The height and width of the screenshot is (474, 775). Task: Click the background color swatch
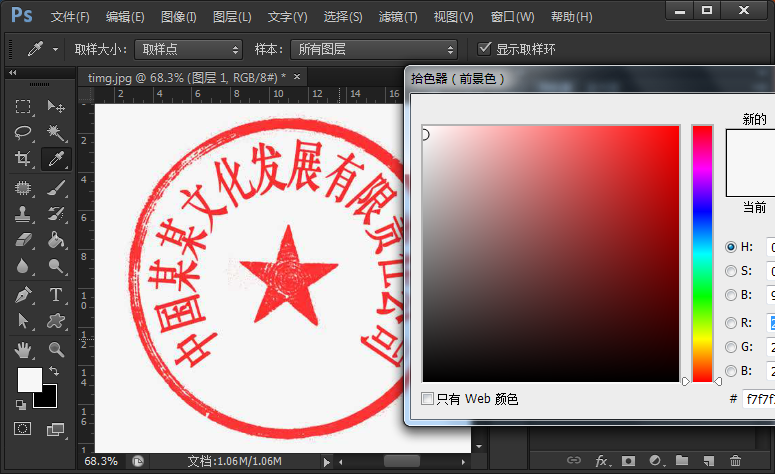pos(49,400)
